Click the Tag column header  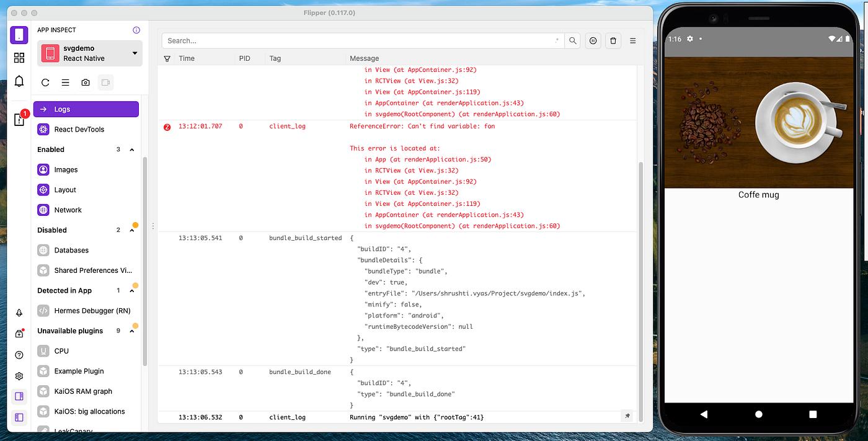click(275, 58)
